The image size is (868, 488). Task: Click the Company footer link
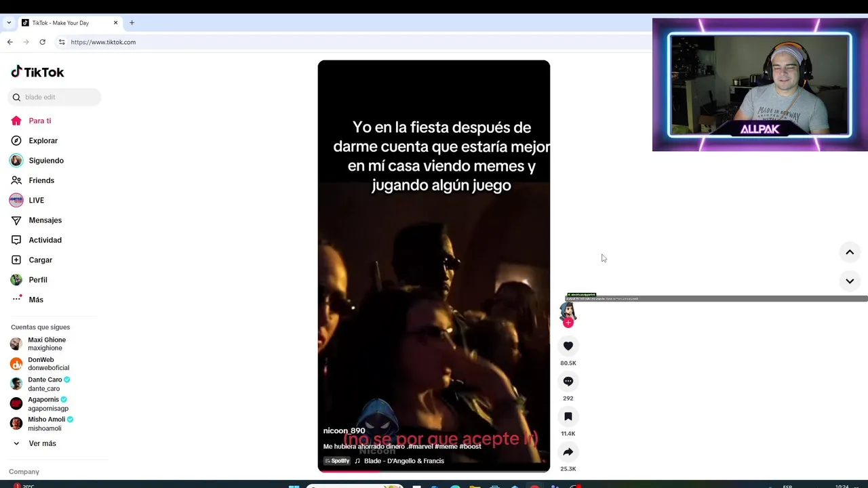pyautogui.click(x=24, y=472)
